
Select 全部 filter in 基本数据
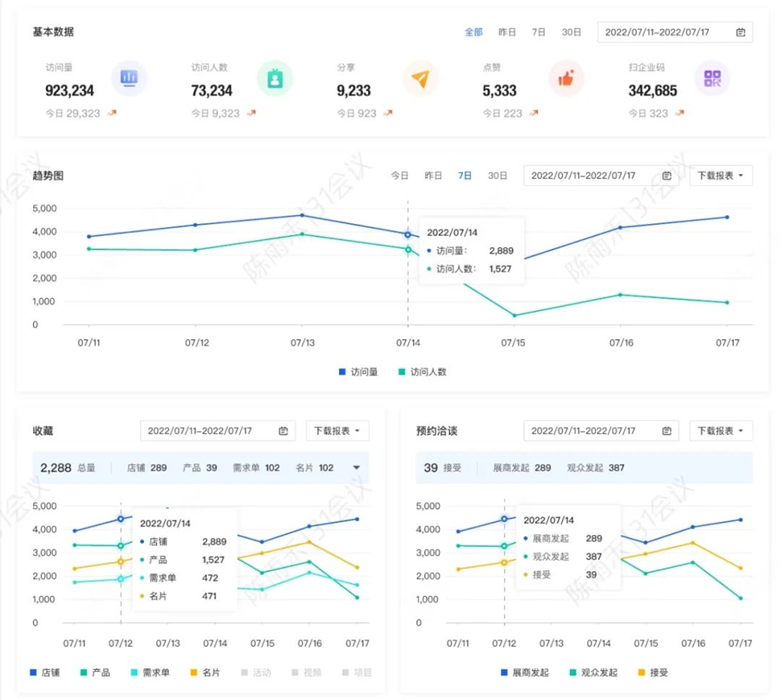tap(473, 32)
